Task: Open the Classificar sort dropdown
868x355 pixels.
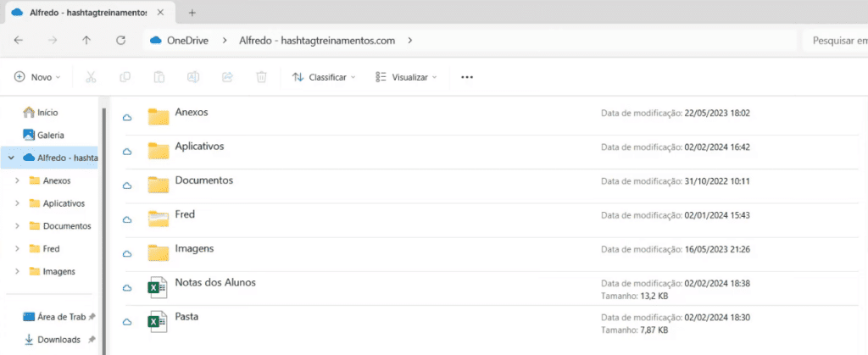Action: pyautogui.click(x=324, y=77)
